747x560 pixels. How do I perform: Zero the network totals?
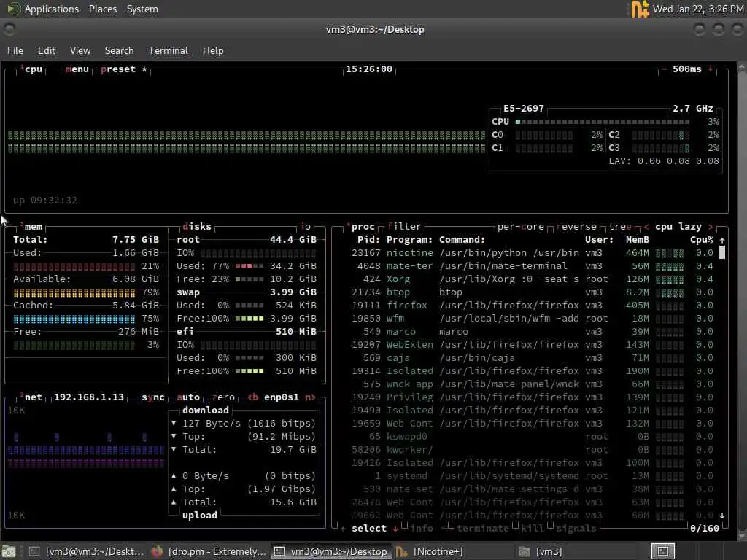(223, 397)
